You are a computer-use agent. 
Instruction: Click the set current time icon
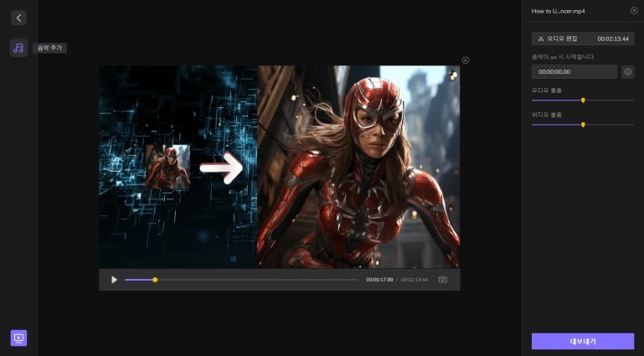click(627, 72)
